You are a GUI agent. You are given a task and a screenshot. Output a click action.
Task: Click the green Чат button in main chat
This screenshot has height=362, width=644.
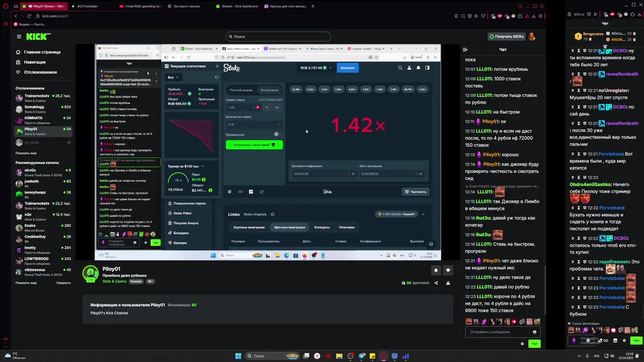pyautogui.click(x=534, y=344)
